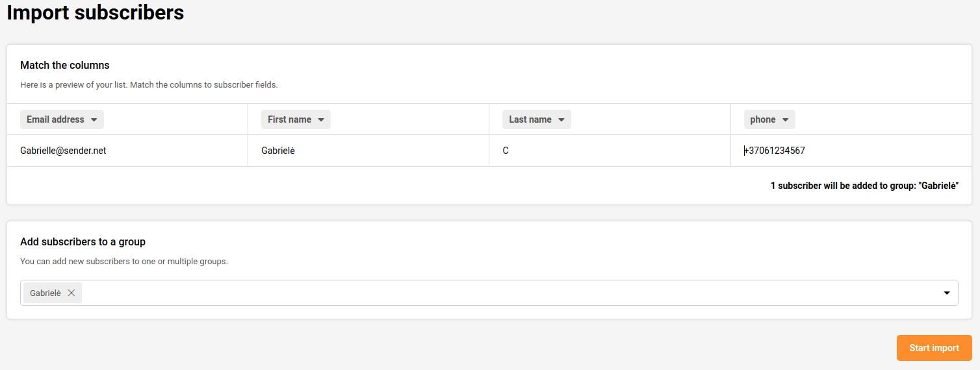980x370 pixels.
Task: Open the First name column field selector
Action: point(290,119)
